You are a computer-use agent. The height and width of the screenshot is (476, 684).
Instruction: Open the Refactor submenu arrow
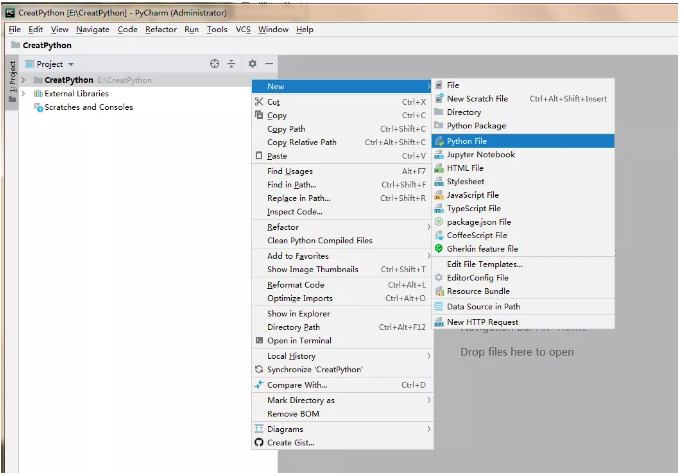(x=428, y=227)
